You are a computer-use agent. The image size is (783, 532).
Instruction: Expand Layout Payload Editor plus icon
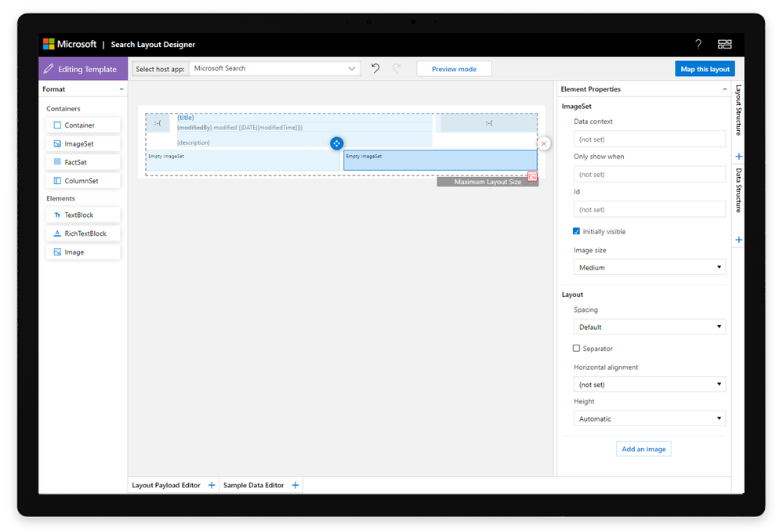212,485
